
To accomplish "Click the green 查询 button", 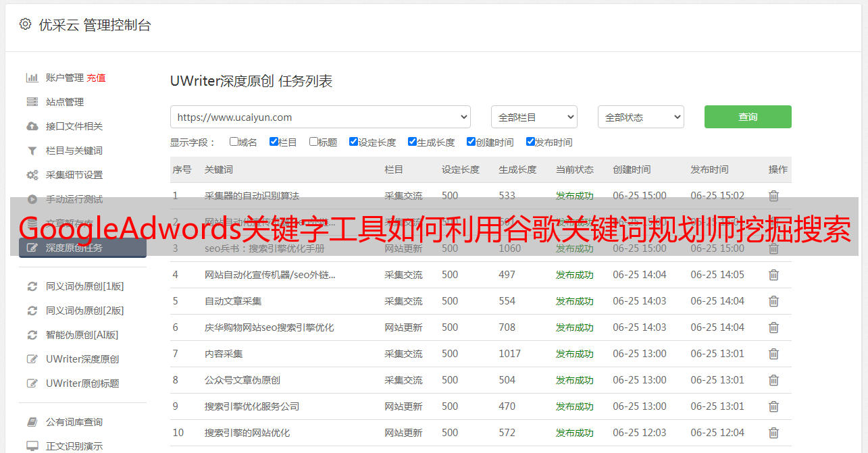I will (x=748, y=117).
